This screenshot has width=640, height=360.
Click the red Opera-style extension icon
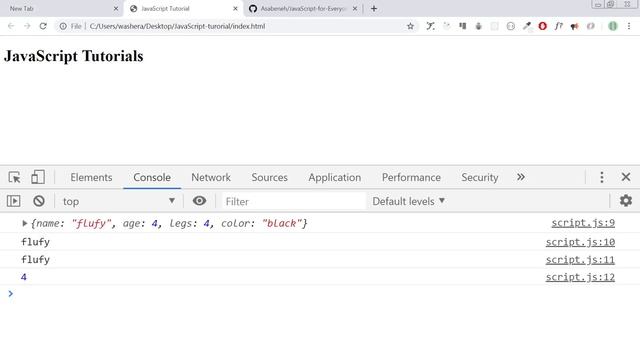(x=542, y=26)
